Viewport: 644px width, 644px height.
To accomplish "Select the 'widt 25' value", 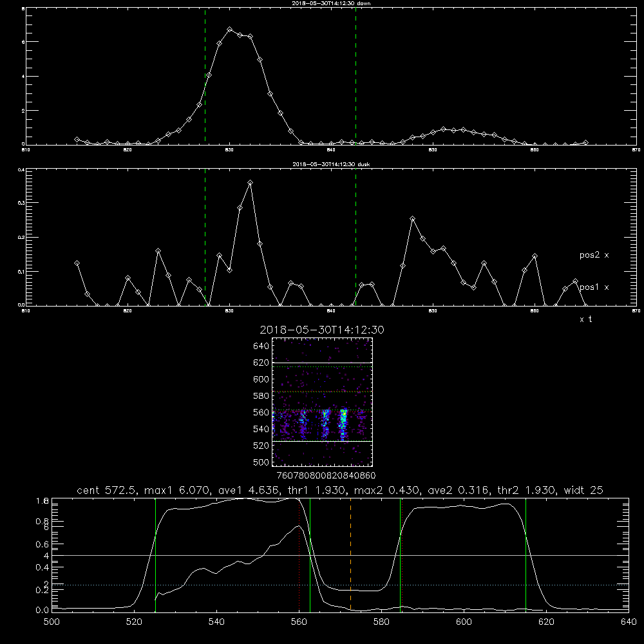I will 583,490.
